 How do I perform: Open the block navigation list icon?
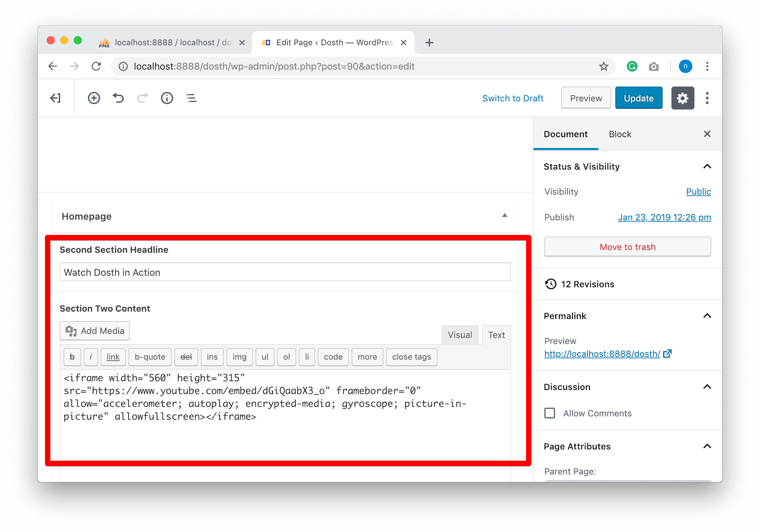pos(191,98)
